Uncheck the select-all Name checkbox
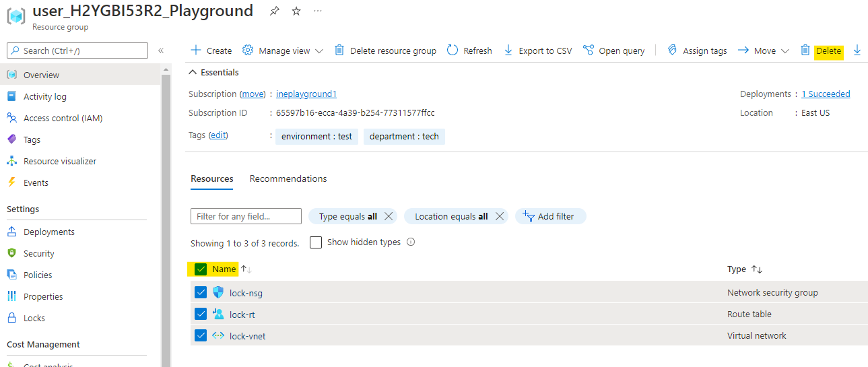This screenshot has height=367, width=868. pos(201,269)
